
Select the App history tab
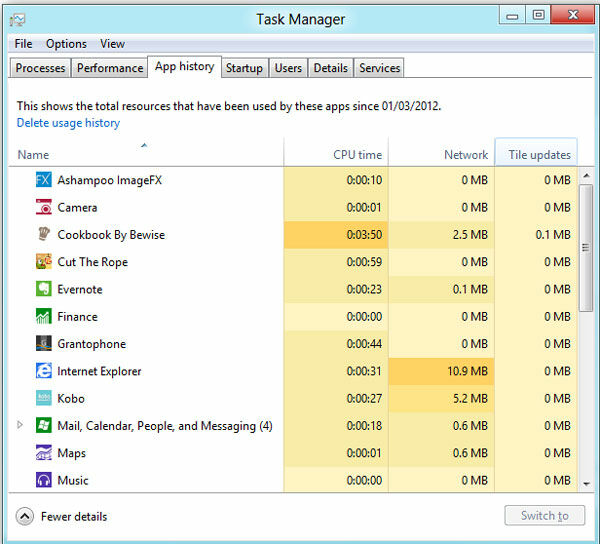click(184, 67)
